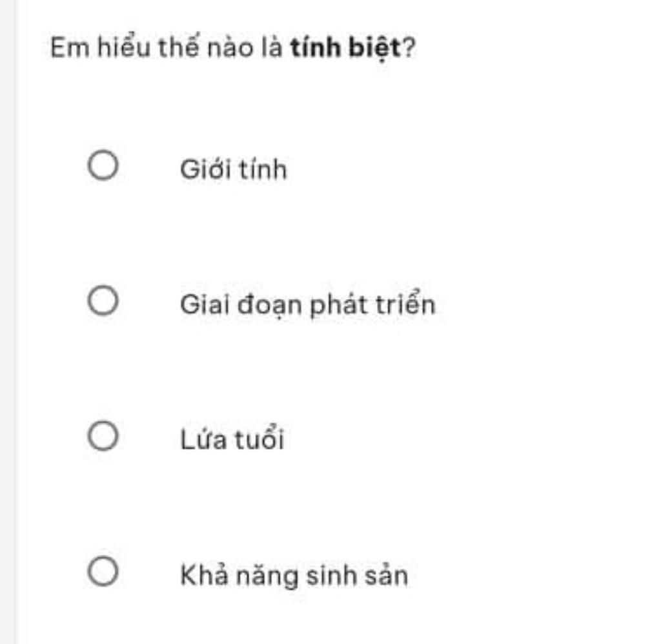Screen dimensions: 661x644
Task: Click the word "tuổi" in third option
Action: click(259, 439)
